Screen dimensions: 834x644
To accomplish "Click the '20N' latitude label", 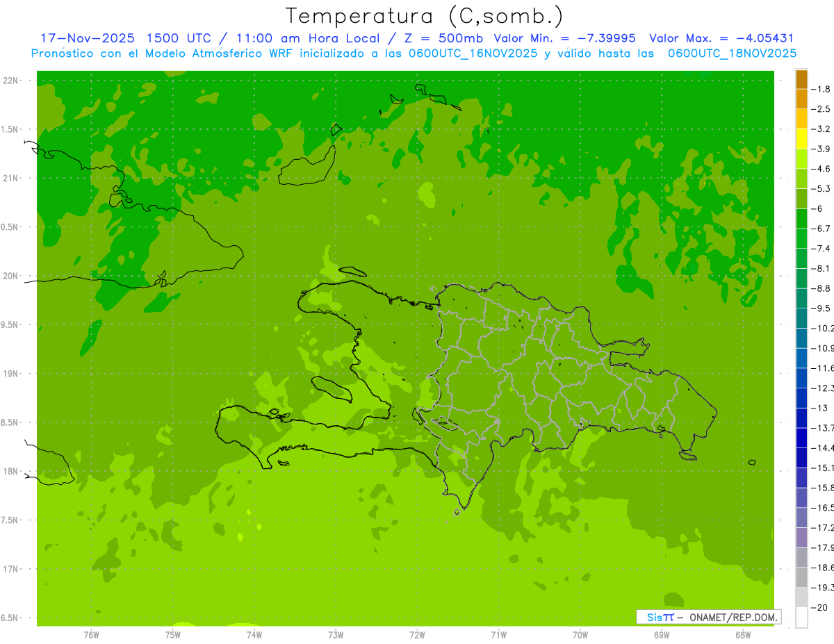I will 10,276.
